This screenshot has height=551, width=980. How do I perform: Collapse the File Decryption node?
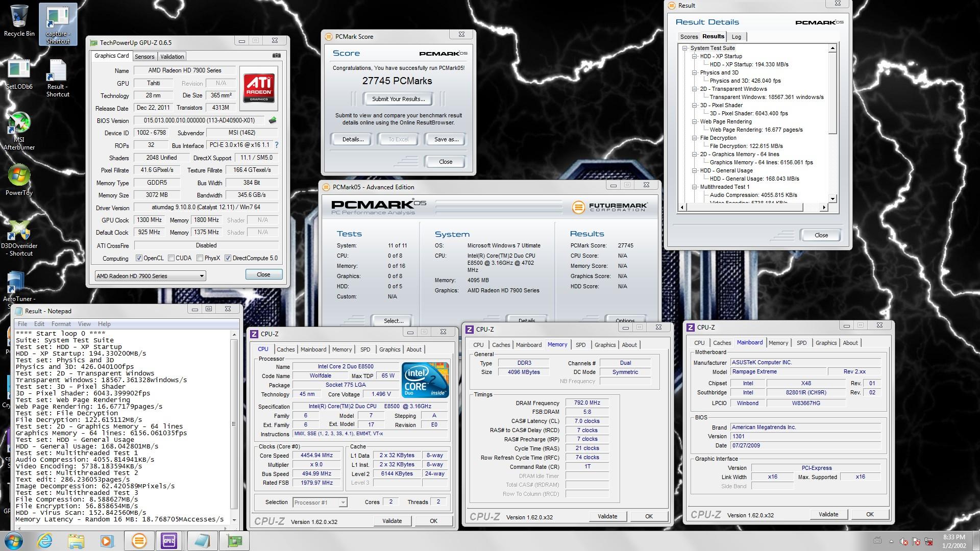tap(695, 138)
